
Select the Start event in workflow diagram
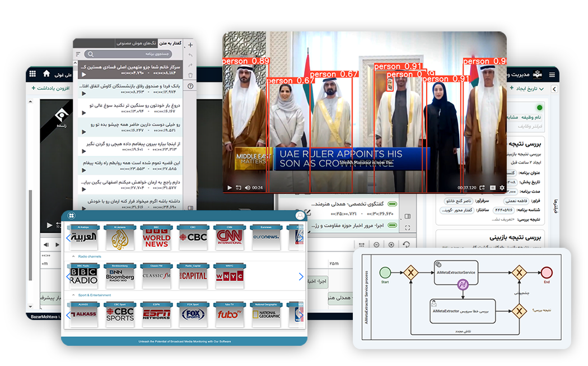coord(385,272)
